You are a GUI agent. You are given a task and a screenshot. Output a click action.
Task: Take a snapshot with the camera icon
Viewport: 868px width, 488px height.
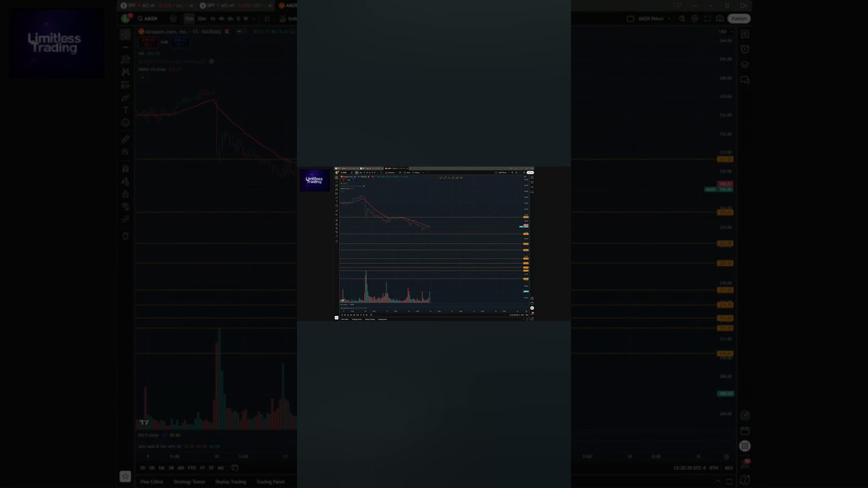pyautogui.click(x=720, y=19)
